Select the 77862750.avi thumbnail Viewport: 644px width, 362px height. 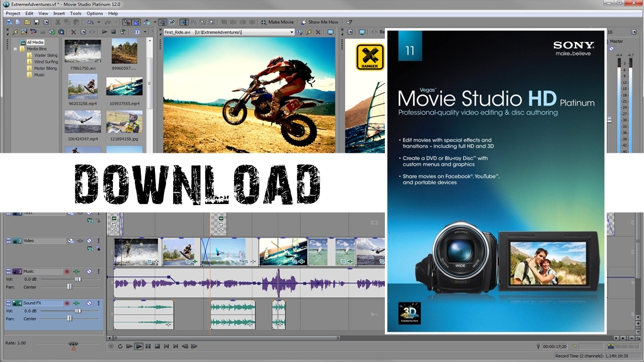83,51
